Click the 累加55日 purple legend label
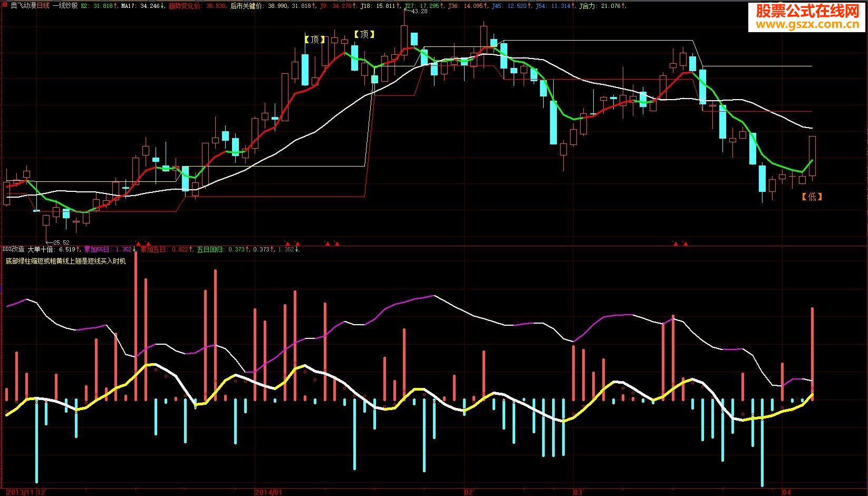This screenshot has width=868, height=496. coord(102,249)
